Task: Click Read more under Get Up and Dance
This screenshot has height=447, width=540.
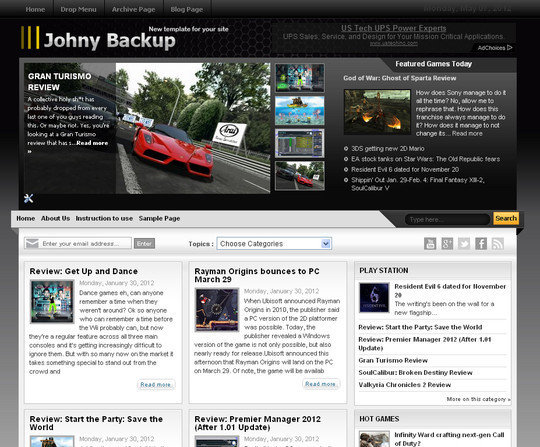Action: click(x=156, y=384)
